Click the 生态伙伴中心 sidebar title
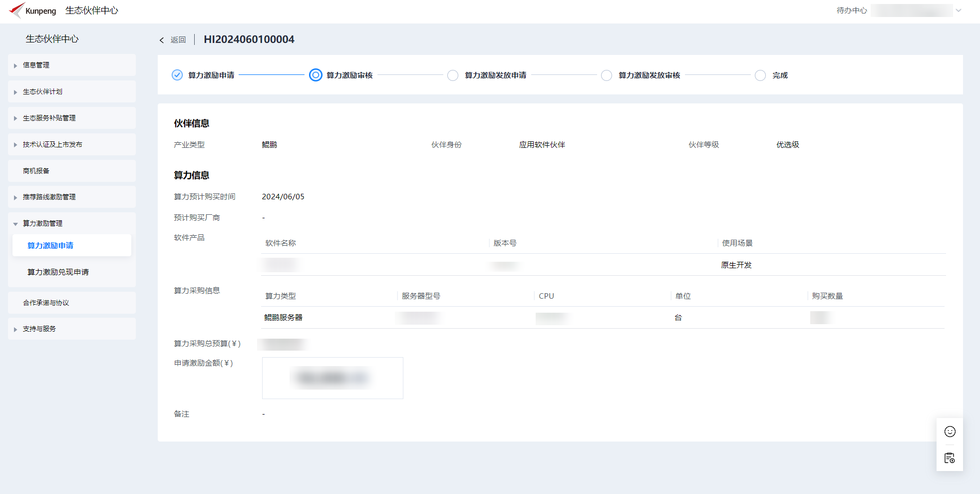980x494 pixels. tap(52, 38)
